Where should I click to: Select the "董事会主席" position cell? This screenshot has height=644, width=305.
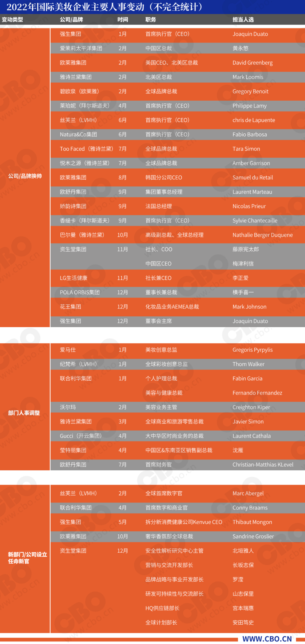pos(158,321)
